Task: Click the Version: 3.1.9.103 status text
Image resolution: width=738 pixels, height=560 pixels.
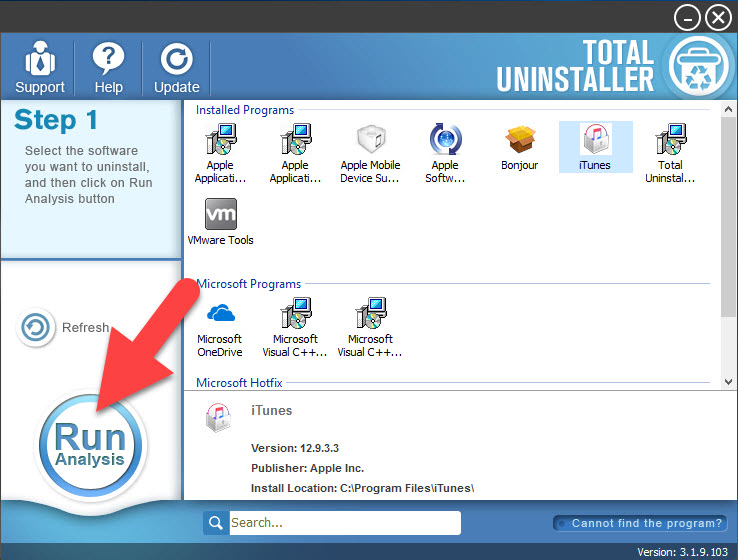Action: tap(682, 552)
